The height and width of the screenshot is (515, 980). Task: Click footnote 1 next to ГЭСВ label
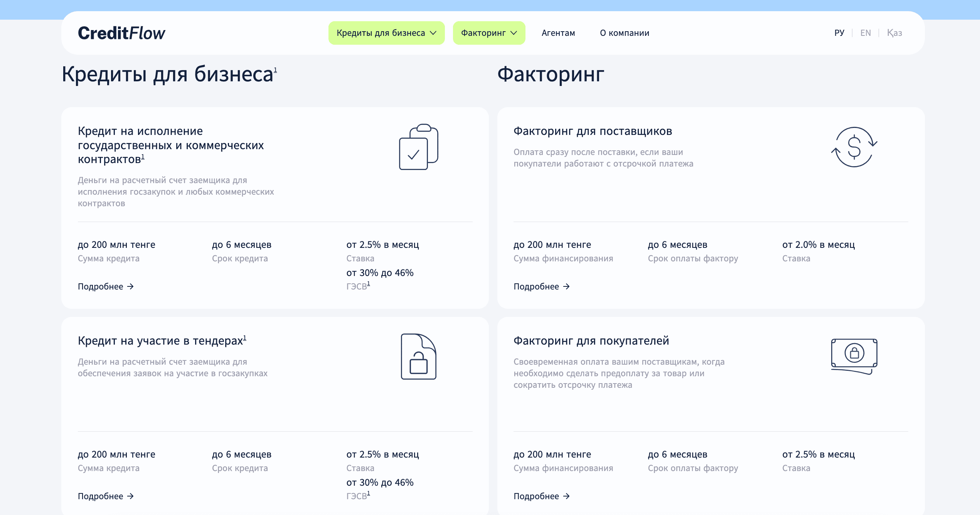click(369, 284)
